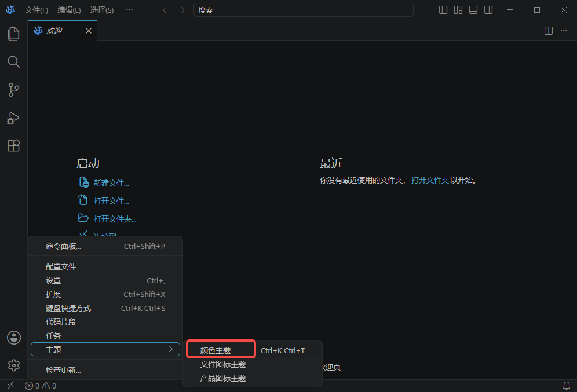Open the Search view in activity bar

(14, 62)
